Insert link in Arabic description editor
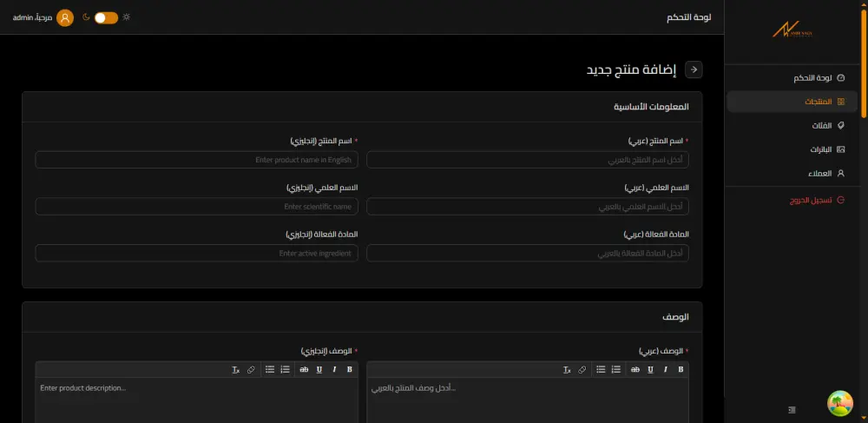 click(582, 370)
